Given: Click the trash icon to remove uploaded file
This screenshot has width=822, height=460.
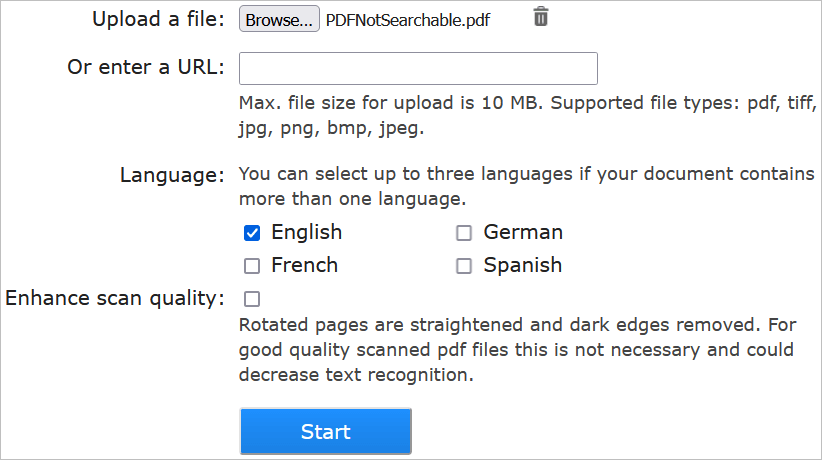Looking at the screenshot, I should coord(541,17).
